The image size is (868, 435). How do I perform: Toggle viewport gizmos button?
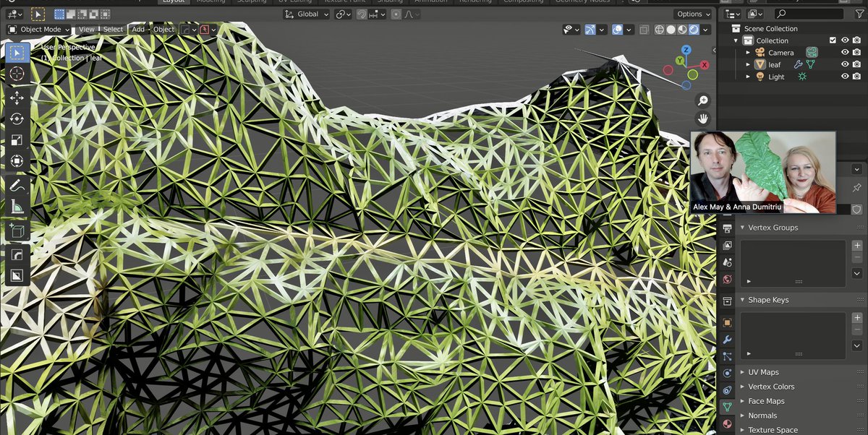591,30
